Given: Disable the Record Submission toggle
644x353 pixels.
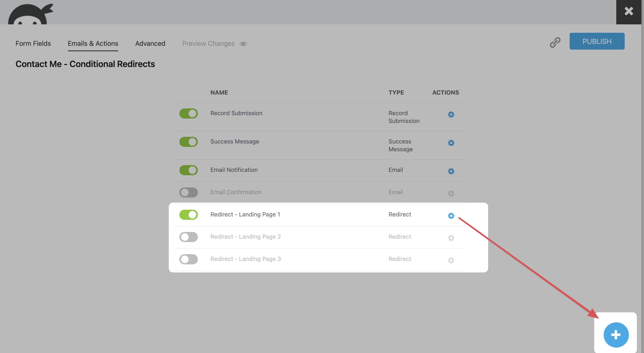Looking at the screenshot, I should tap(188, 113).
